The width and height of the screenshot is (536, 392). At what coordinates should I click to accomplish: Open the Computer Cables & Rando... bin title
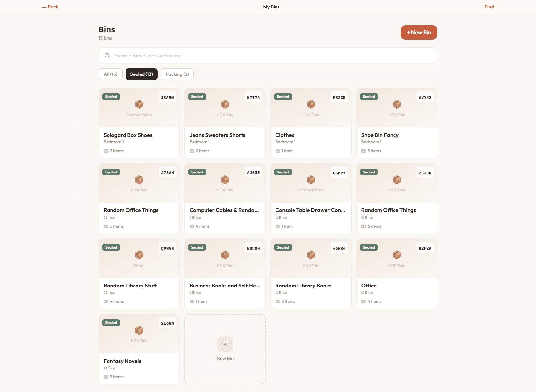224,210
